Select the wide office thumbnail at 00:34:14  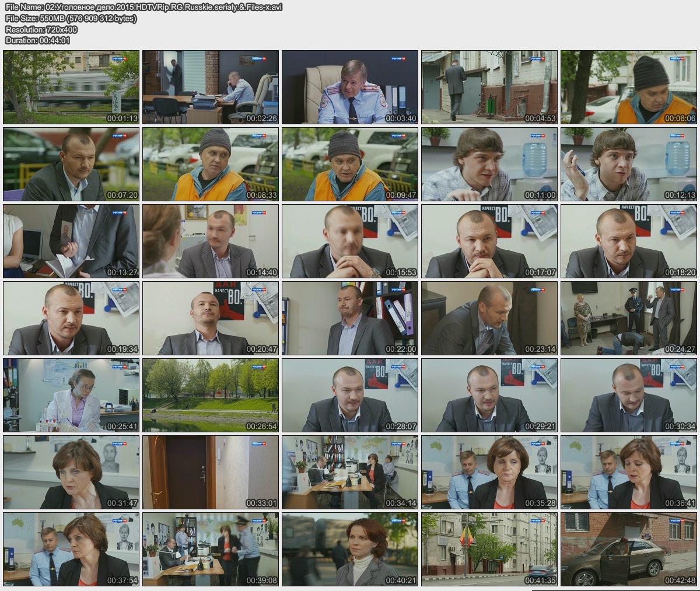pyautogui.click(x=350, y=472)
